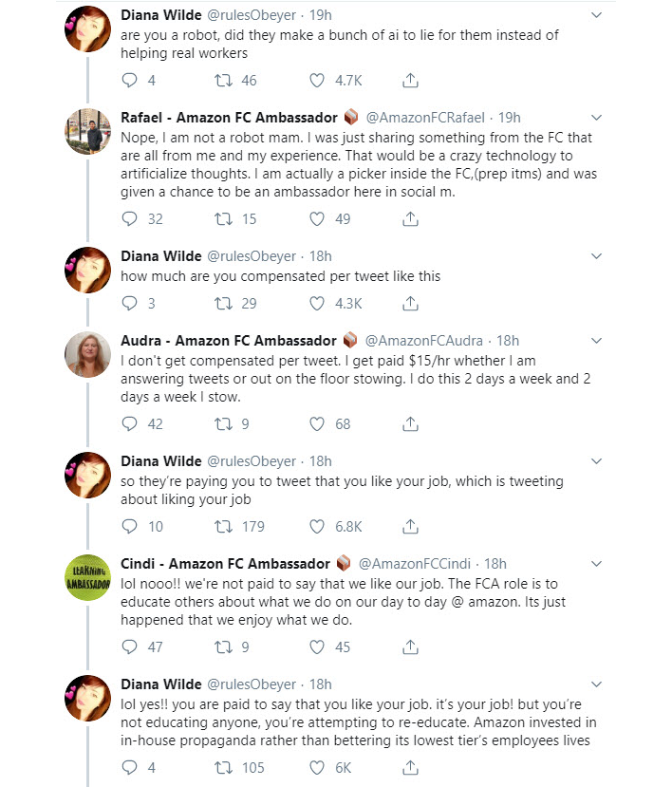Open options chevron on Diana's first tweet
Image resolution: width=672 pixels, height=787 pixels.
tap(596, 15)
